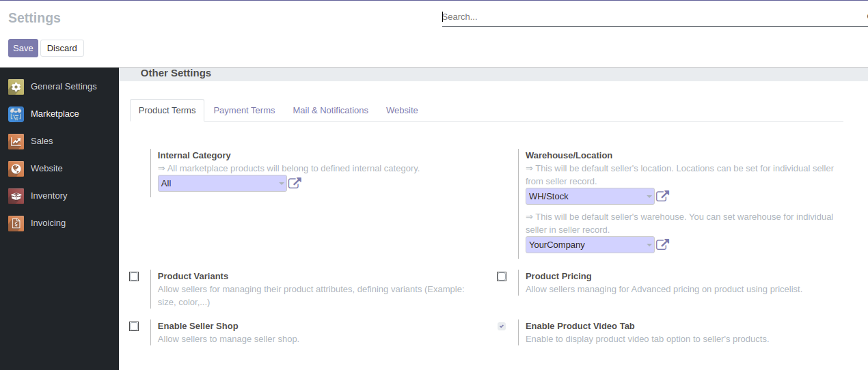The width and height of the screenshot is (868, 370).
Task: Enable the Seller Shop checkbox
Action: click(x=134, y=326)
